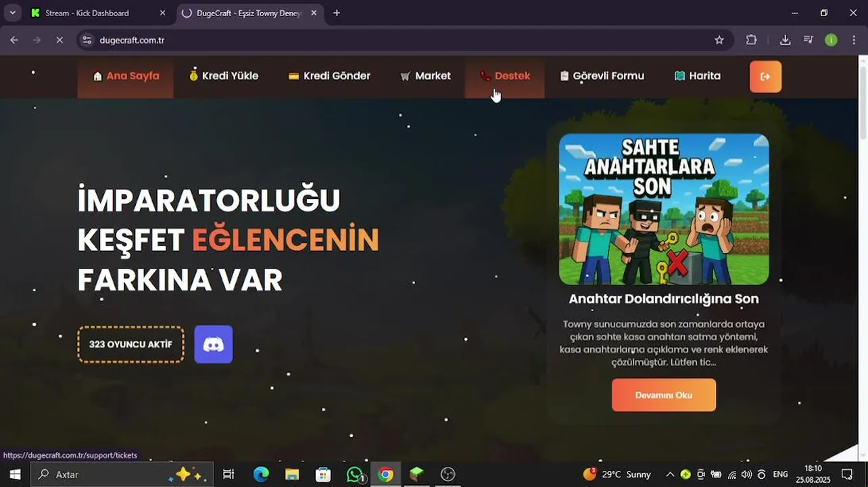The height and width of the screenshot is (487, 868).
Task: Open the Harita map page
Action: tap(698, 76)
